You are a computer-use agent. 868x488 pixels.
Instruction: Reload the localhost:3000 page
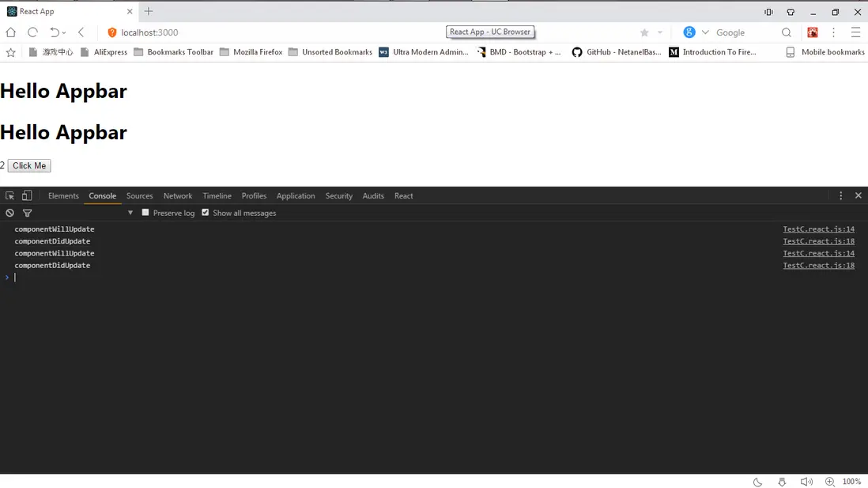(32, 32)
